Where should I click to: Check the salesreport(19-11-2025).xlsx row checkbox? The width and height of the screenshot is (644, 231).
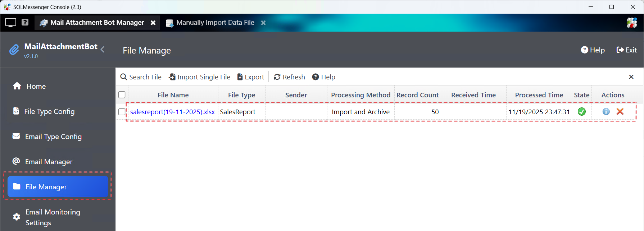click(122, 112)
